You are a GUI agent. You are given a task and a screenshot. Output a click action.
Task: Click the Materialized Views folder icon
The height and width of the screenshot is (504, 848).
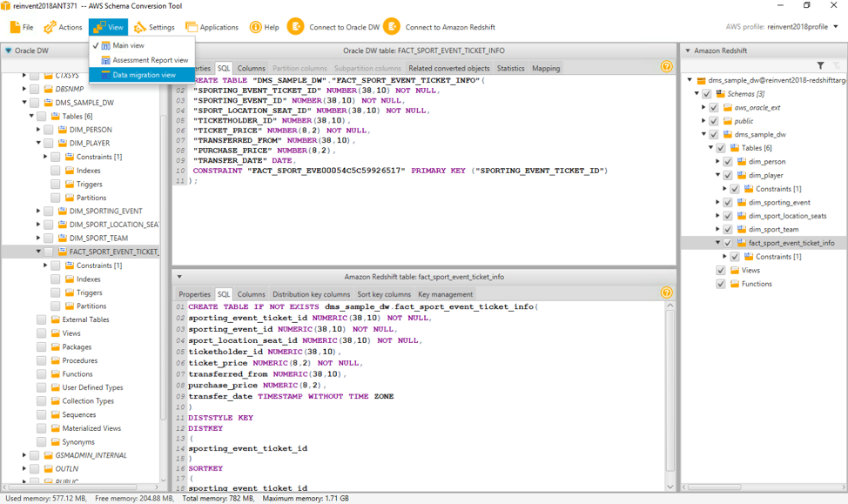point(55,428)
